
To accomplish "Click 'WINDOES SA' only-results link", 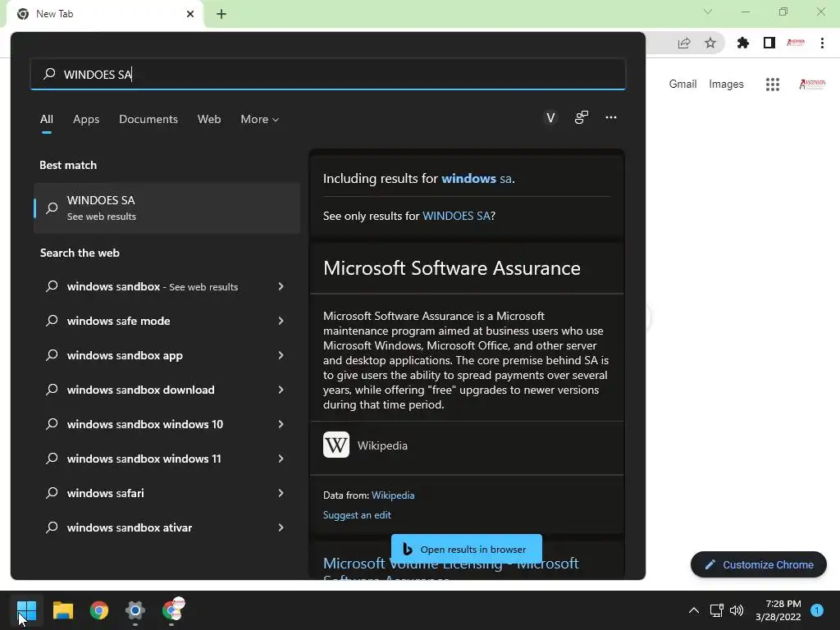I will pyautogui.click(x=456, y=216).
